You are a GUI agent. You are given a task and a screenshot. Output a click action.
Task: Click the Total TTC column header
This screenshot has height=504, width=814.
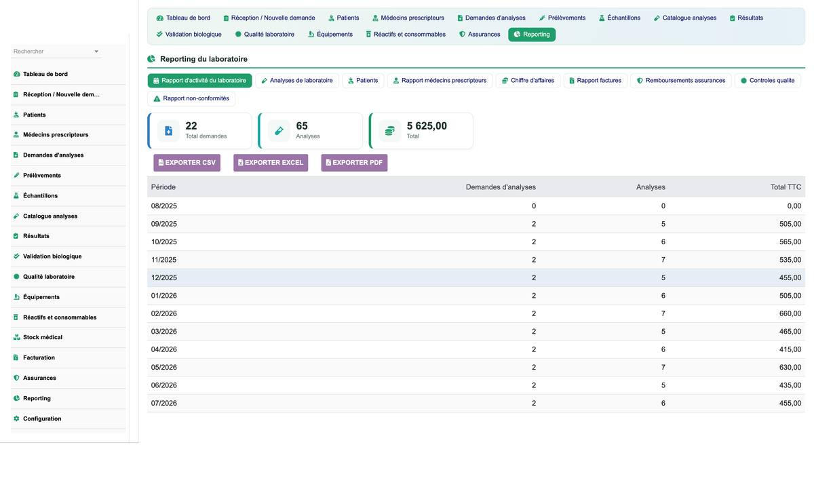[786, 187]
